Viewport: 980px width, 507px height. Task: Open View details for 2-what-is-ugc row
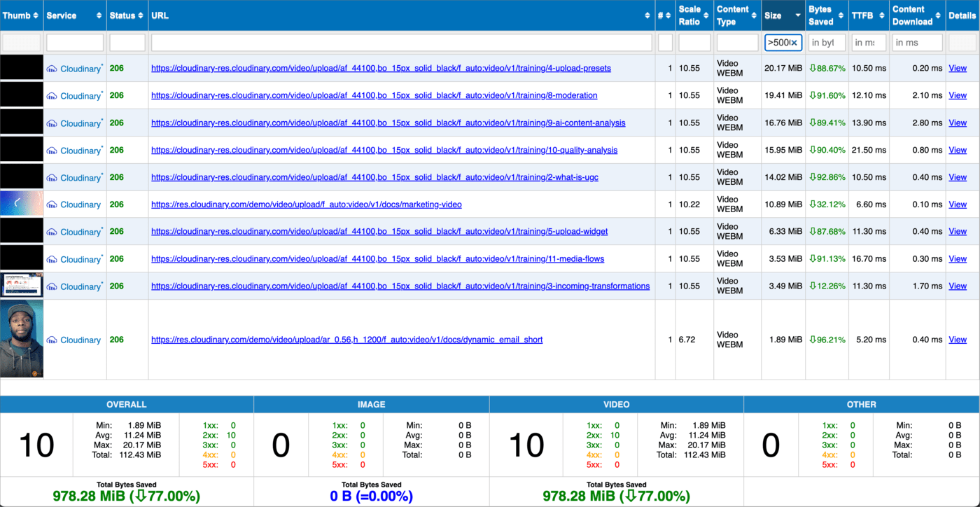pos(958,177)
